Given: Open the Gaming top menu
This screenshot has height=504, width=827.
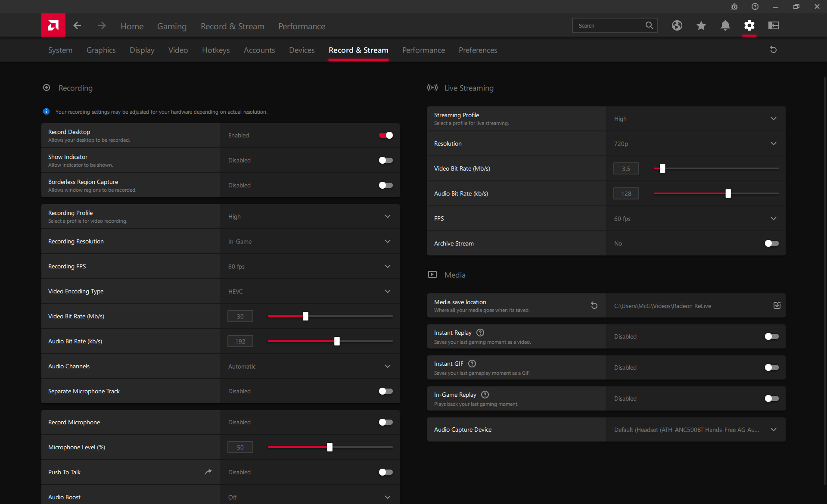Looking at the screenshot, I should [x=171, y=26].
